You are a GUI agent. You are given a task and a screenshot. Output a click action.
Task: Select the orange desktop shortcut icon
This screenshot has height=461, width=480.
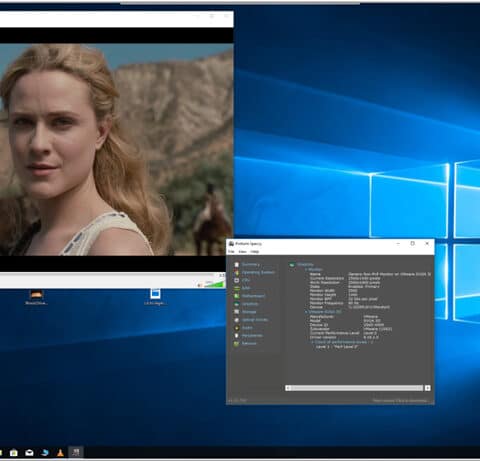pos(36,294)
